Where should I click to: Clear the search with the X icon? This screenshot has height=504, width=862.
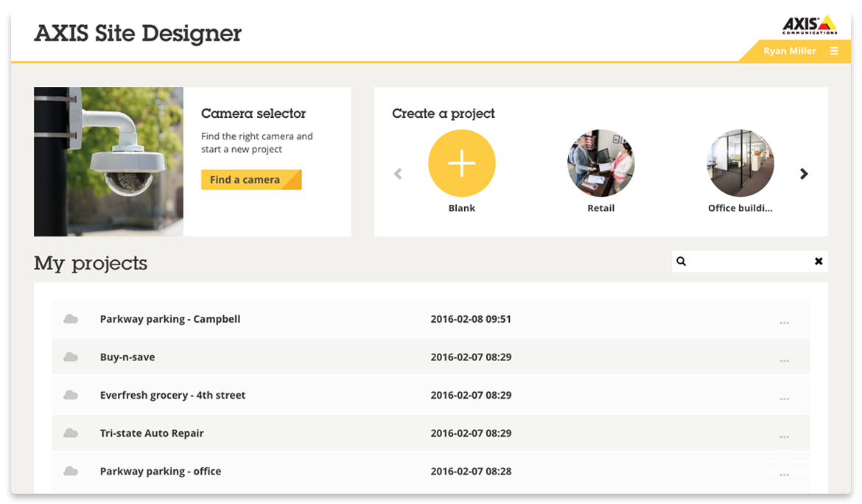point(819,262)
